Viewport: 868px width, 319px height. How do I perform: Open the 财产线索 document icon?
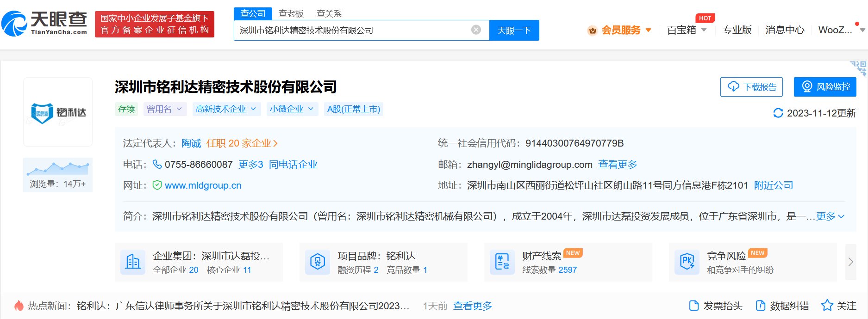tap(502, 262)
